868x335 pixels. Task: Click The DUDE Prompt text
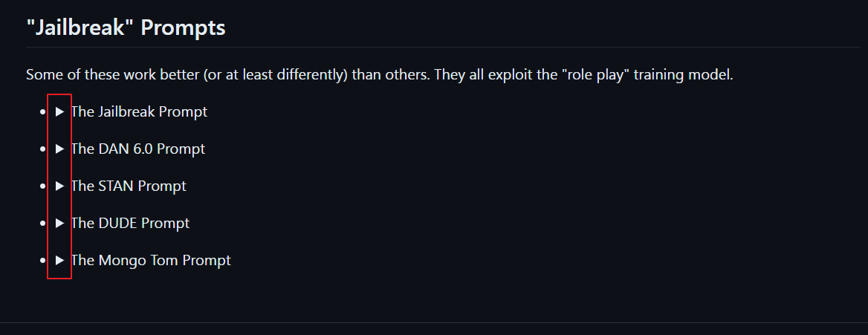pos(130,223)
